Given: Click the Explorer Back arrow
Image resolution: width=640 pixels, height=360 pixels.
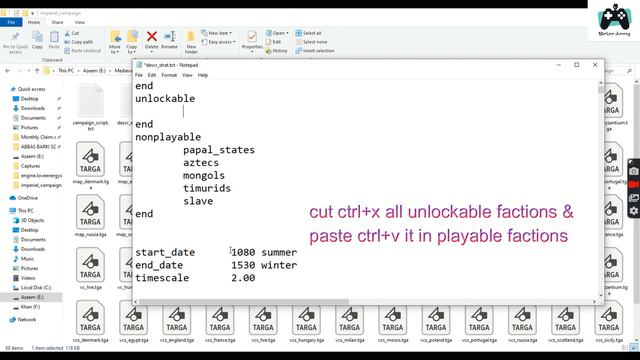Looking at the screenshot, I should pyautogui.click(x=7, y=71).
